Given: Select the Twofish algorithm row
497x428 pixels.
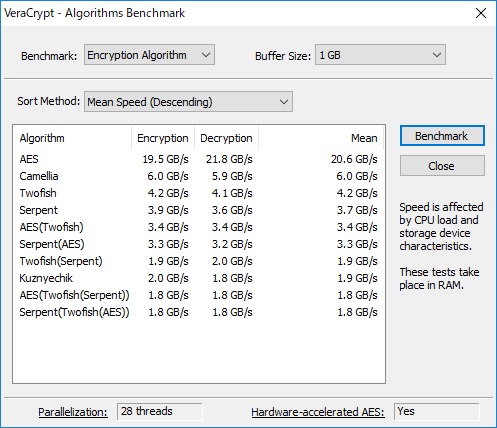Looking at the screenshot, I should 198,193.
